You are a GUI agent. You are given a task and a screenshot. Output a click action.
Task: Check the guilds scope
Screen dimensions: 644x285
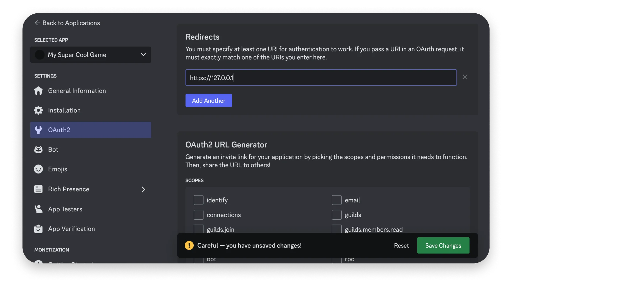(337, 215)
